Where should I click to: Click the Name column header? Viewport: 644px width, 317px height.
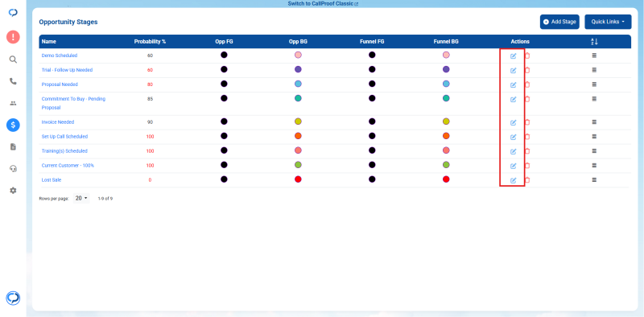[x=49, y=42]
